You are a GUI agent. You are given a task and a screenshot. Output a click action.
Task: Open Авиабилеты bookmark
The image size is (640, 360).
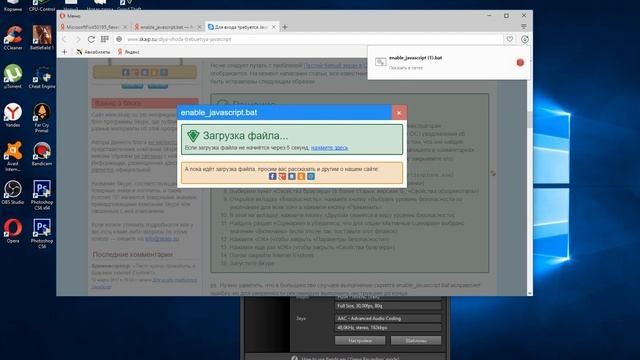pyautogui.click(x=93, y=52)
